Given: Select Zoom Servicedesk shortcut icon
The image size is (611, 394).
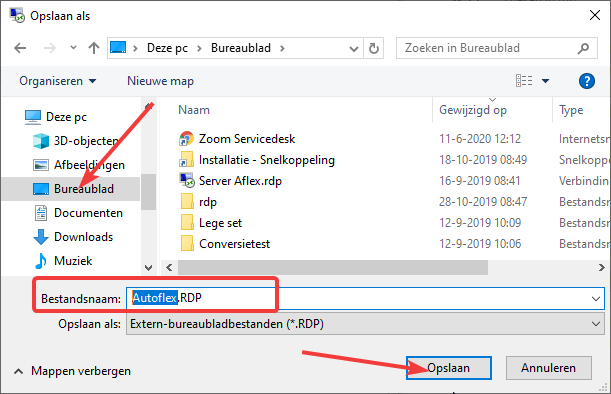Looking at the screenshot, I should (187, 139).
